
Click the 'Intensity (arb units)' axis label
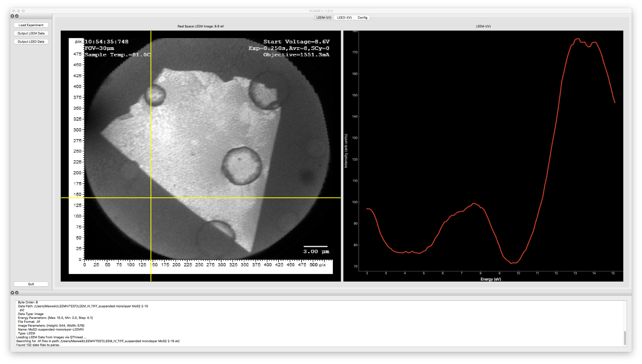[346, 151]
